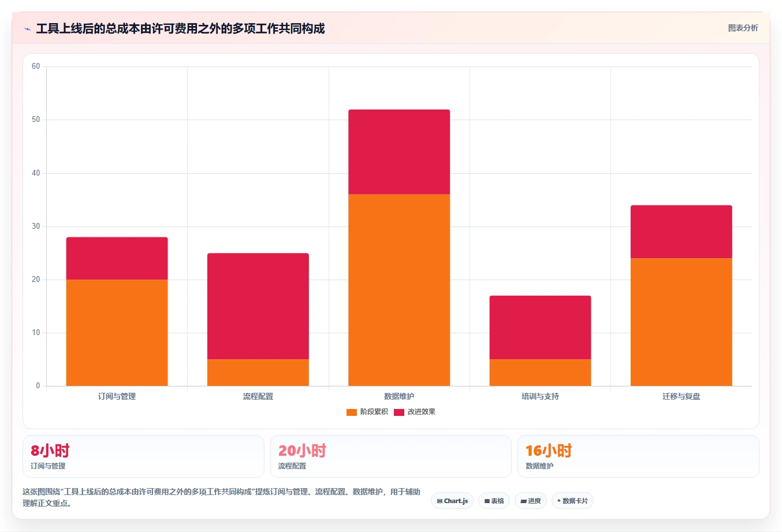Click the 数据维护 axis label

399,396
